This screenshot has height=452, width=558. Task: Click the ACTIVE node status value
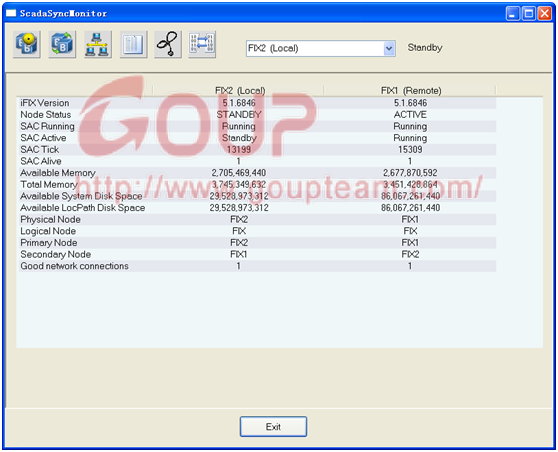(410, 115)
